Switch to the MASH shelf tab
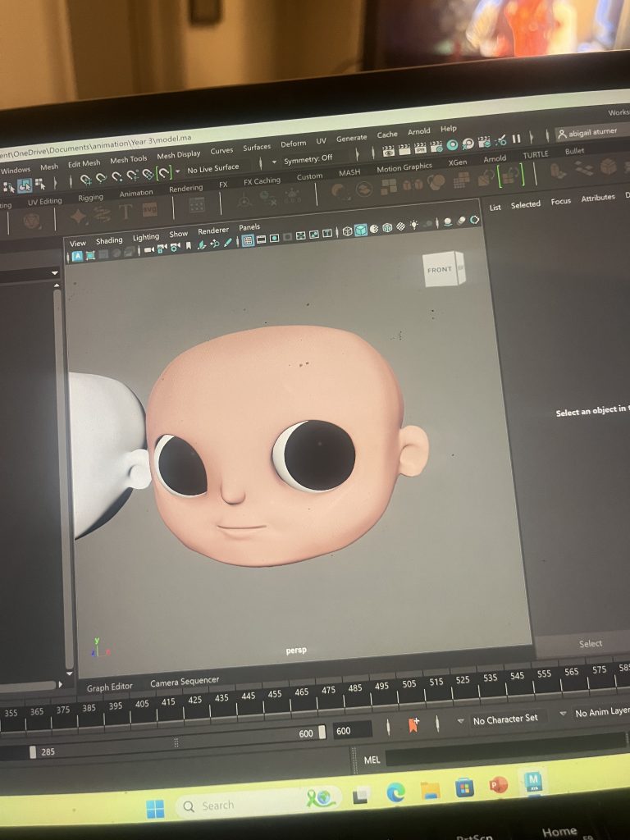The image size is (630, 840). tap(349, 172)
